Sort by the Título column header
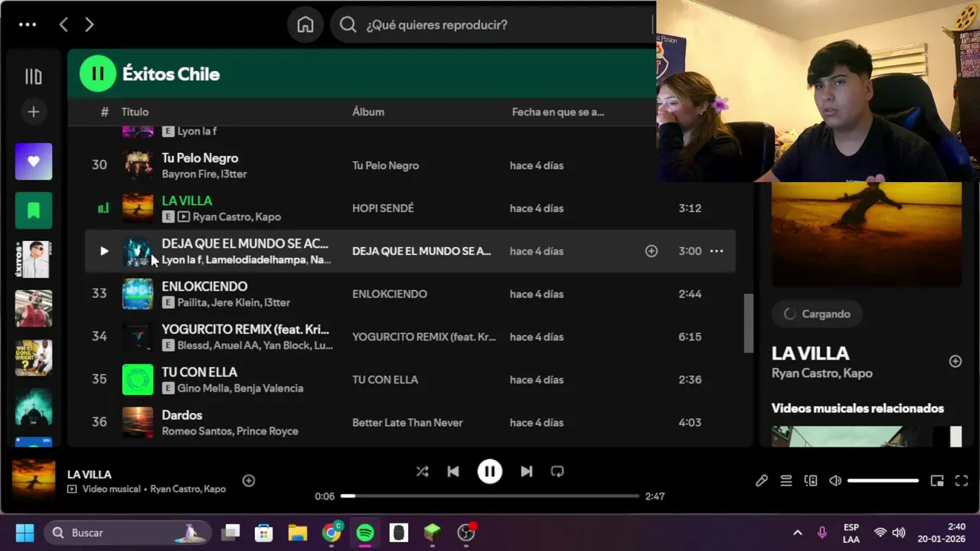Viewport: 980px width, 551px height. click(135, 112)
